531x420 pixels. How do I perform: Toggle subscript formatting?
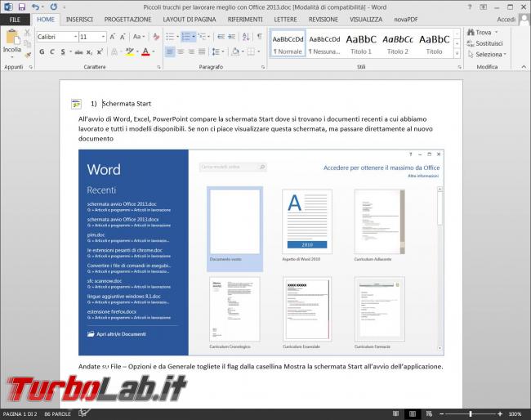click(89, 51)
